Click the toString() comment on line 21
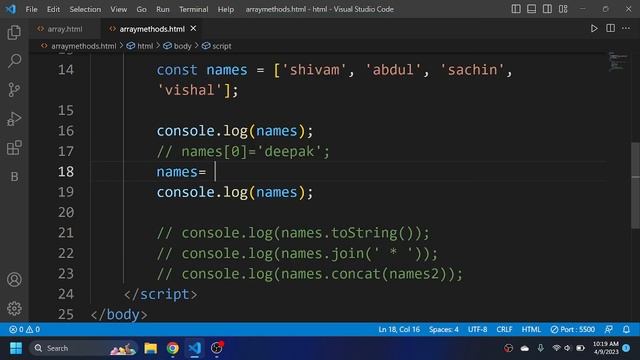Viewport: 640px width, 360px height. click(293, 233)
